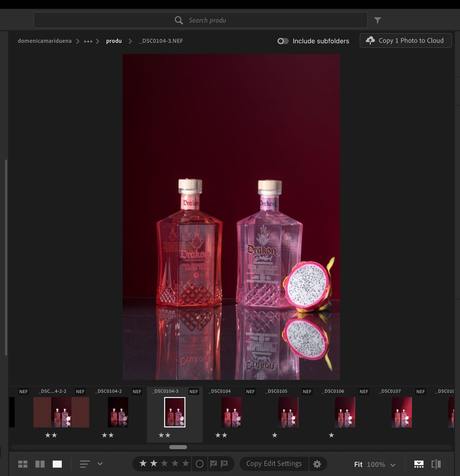Image resolution: width=460 pixels, height=476 pixels.
Task: Open the zoom level dropdown chevron
Action: point(393,465)
